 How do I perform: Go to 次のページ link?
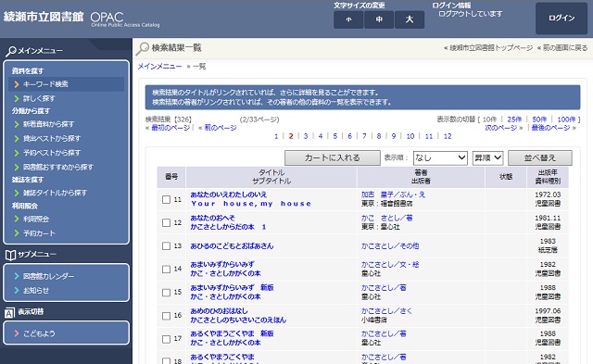(501, 128)
